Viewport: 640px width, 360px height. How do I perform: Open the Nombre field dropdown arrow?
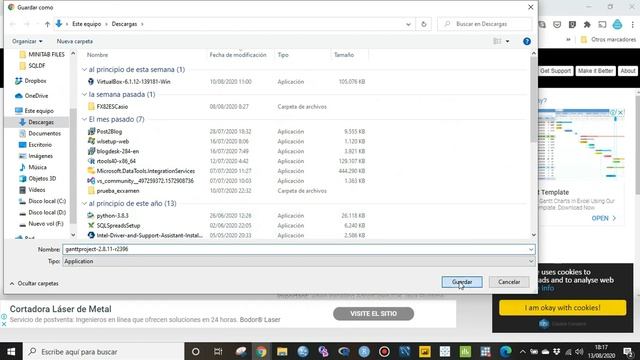coord(531,249)
